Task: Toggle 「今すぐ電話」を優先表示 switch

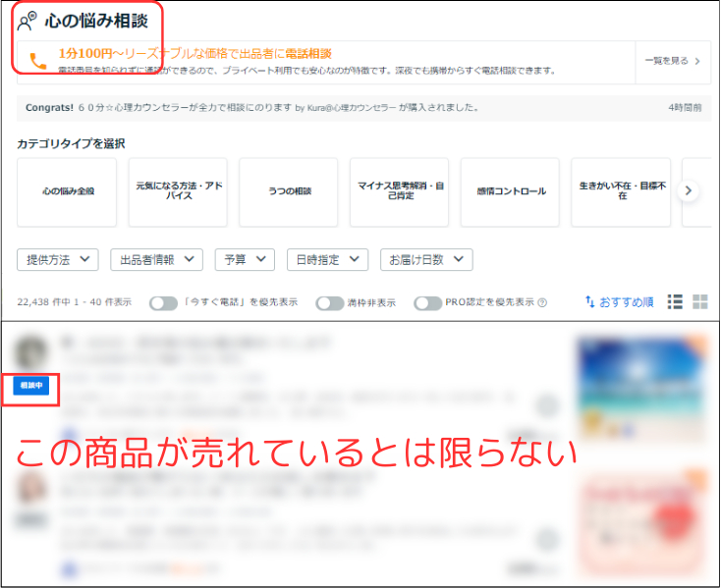Action: point(163,303)
